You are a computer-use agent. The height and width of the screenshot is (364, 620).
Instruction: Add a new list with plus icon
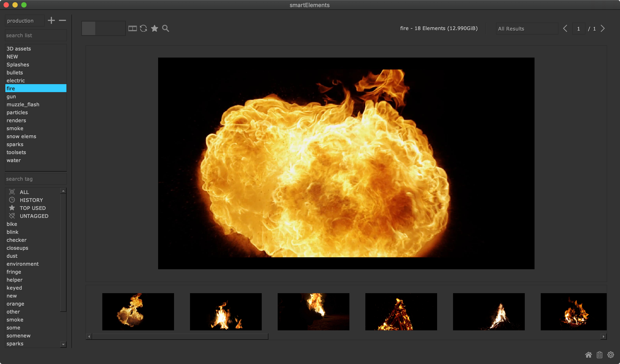click(x=51, y=20)
